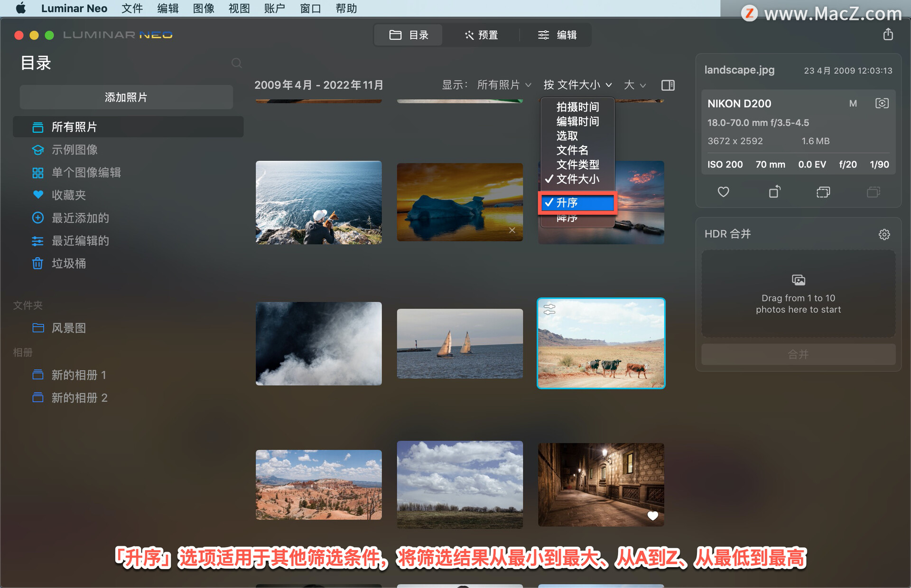Click the 添加照片 add photos button
The width and height of the screenshot is (911, 588).
(x=126, y=97)
